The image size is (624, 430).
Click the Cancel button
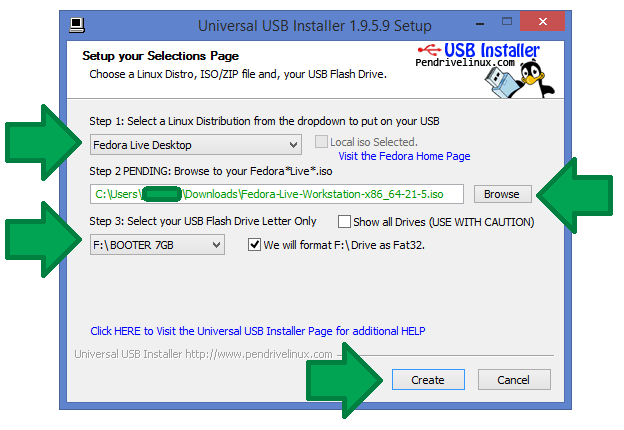(514, 380)
